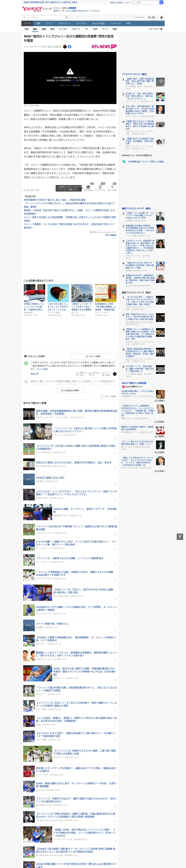The image size is (186, 868).
Task: Open article スペイン東部水害、死者62人に
Action: tap(52, 623)
